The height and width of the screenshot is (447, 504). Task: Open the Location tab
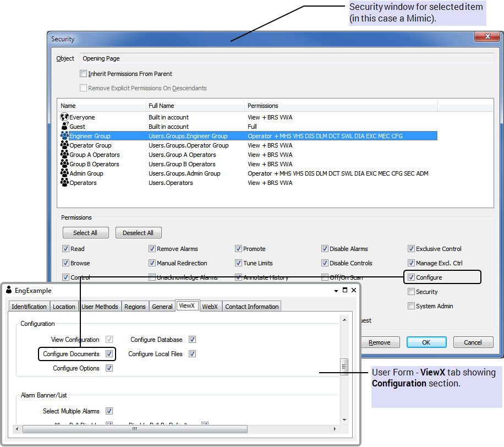(x=64, y=307)
